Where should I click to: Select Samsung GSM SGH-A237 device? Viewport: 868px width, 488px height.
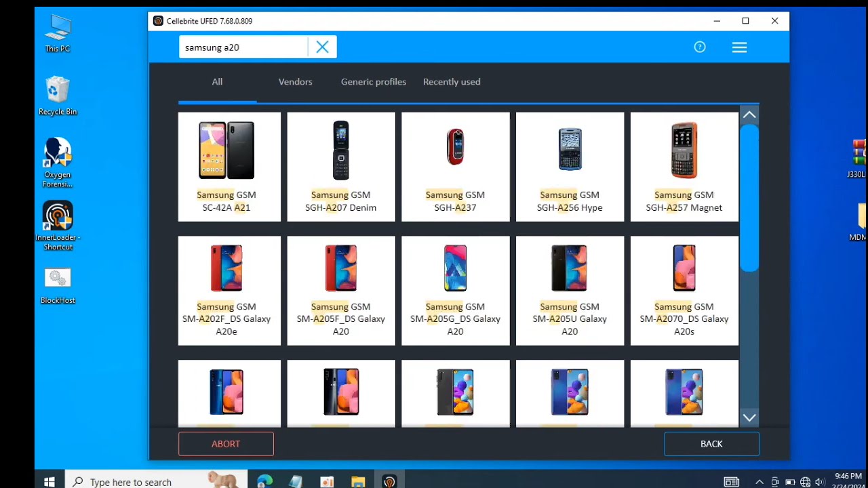coord(455,167)
